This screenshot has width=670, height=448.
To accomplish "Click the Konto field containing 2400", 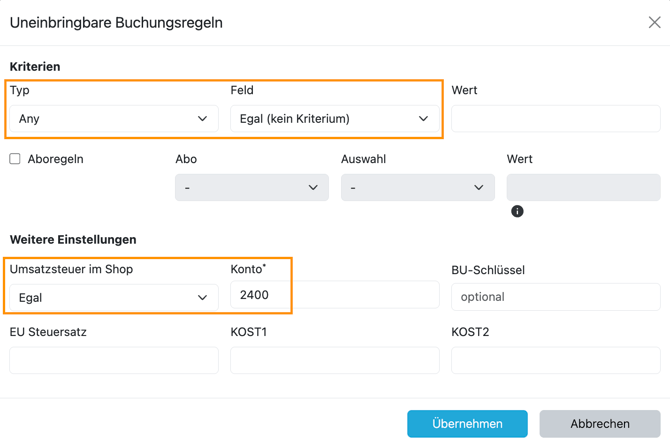I will tap(334, 295).
